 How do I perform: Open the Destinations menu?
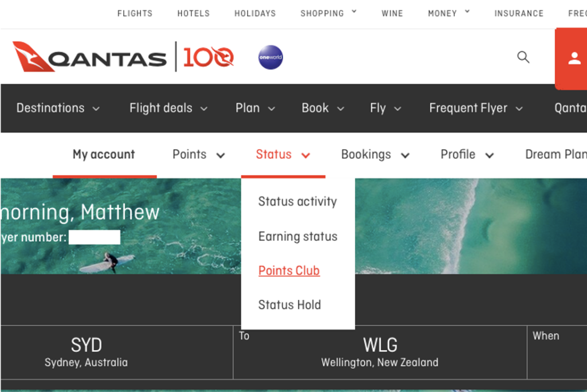coord(51,108)
